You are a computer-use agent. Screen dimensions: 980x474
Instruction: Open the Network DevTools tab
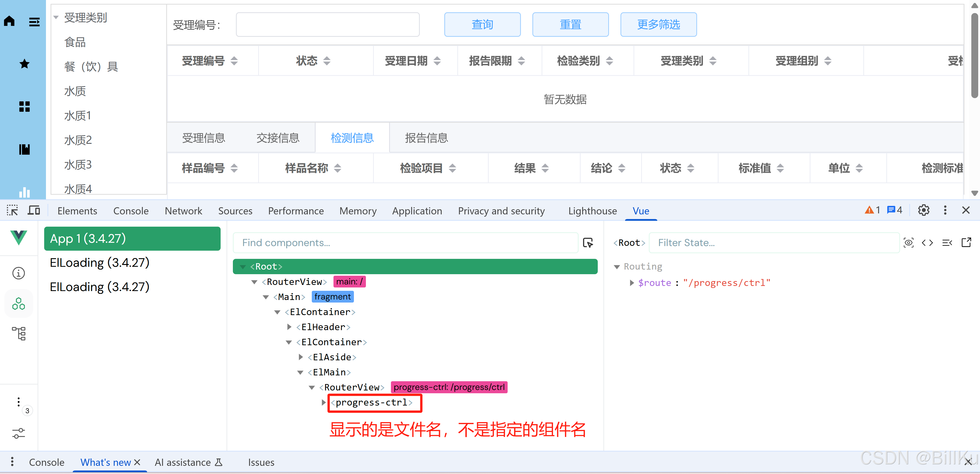[183, 211]
